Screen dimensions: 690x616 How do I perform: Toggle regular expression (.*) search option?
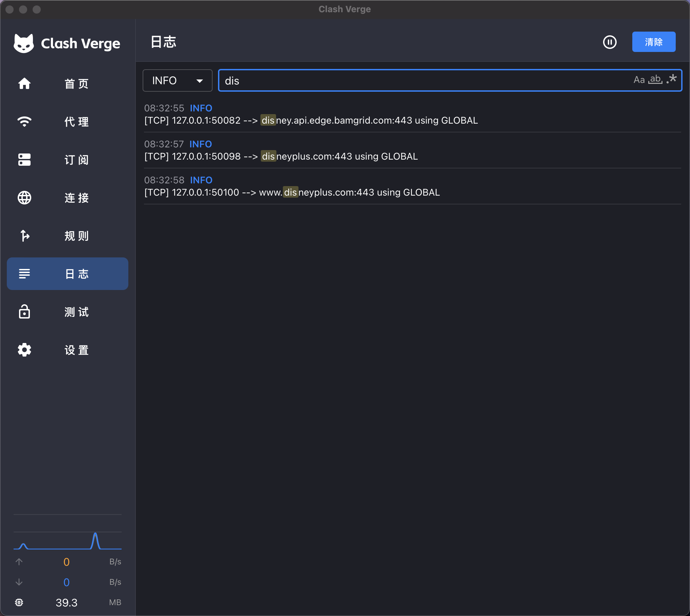tap(671, 79)
